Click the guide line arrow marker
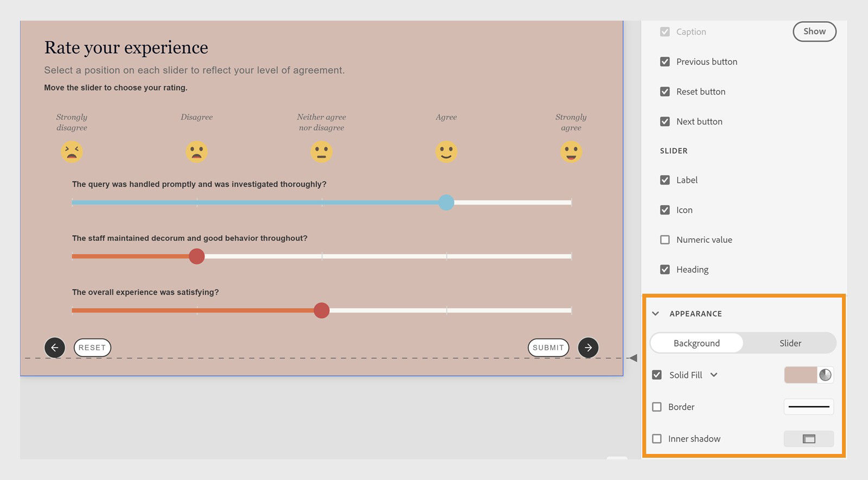The image size is (868, 480). pos(633,358)
